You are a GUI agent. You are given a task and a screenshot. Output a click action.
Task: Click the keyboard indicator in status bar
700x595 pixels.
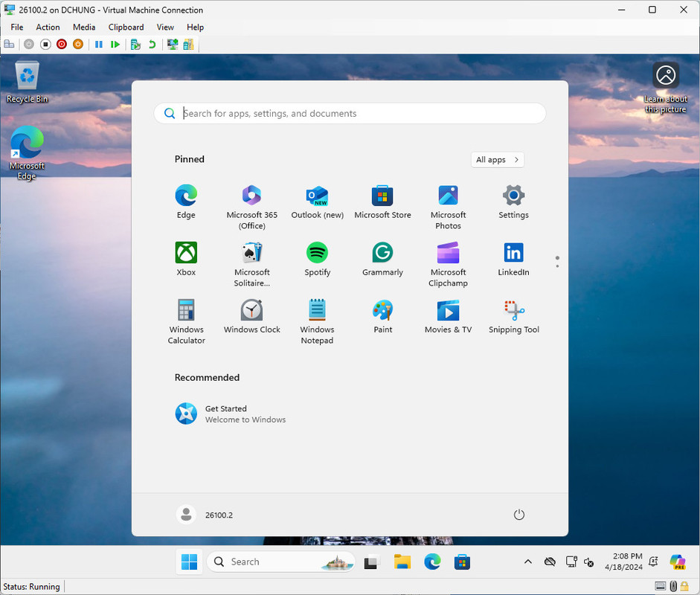tap(661, 585)
